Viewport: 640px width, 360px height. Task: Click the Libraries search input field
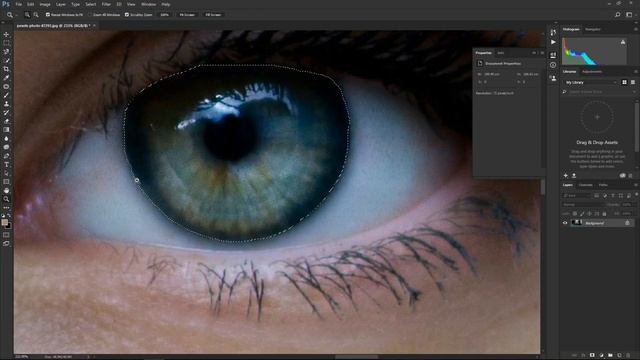click(x=598, y=92)
